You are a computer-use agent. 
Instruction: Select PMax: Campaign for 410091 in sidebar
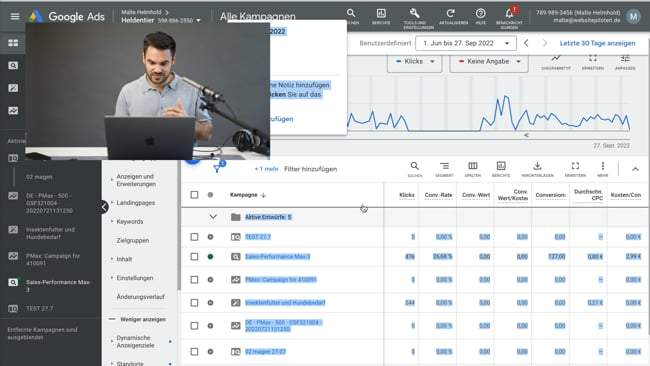tap(53, 259)
